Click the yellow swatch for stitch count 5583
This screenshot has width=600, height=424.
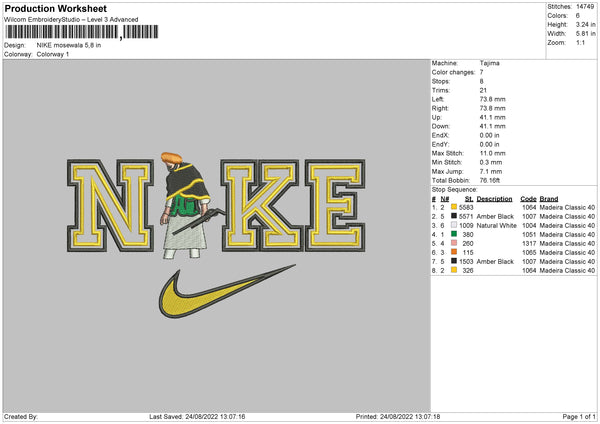pos(454,207)
